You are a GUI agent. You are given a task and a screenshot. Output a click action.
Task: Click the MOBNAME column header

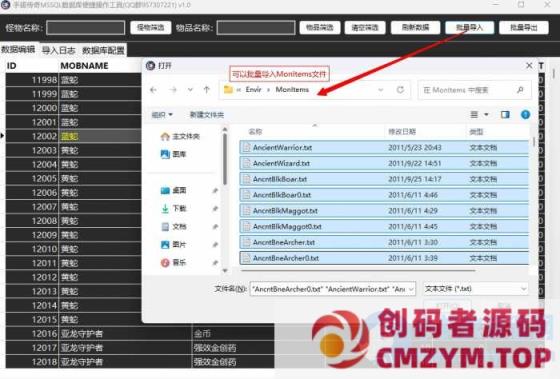point(84,66)
